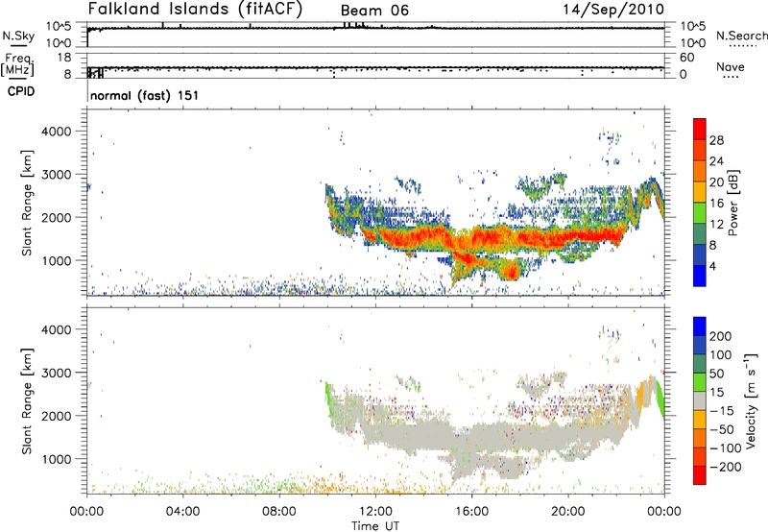Screen dimensions: 768x532
Task: Click the "16" label on the power colorbar
Action: (716, 204)
